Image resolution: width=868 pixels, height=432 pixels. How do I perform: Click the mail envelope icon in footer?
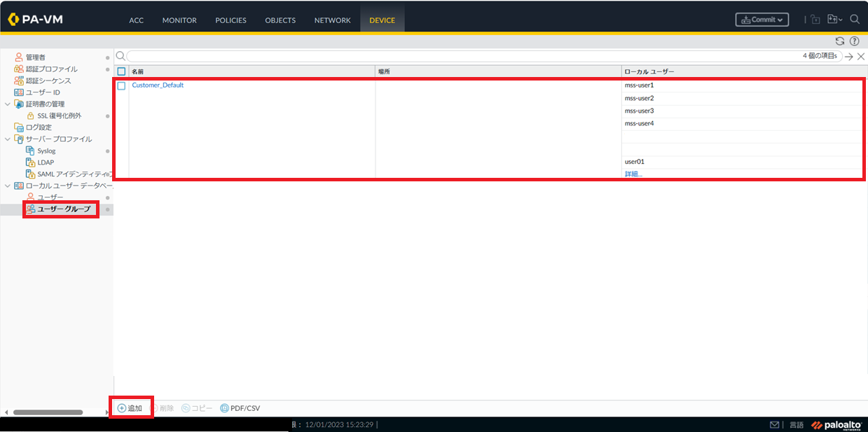[x=775, y=425]
